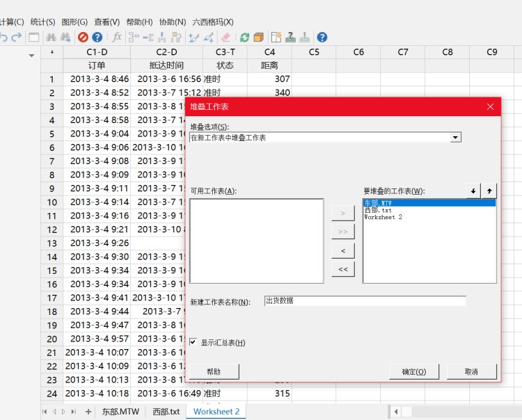The height and width of the screenshot is (420, 522).
Task: Click the question mark stamp icon
Action: click(290, 38)
